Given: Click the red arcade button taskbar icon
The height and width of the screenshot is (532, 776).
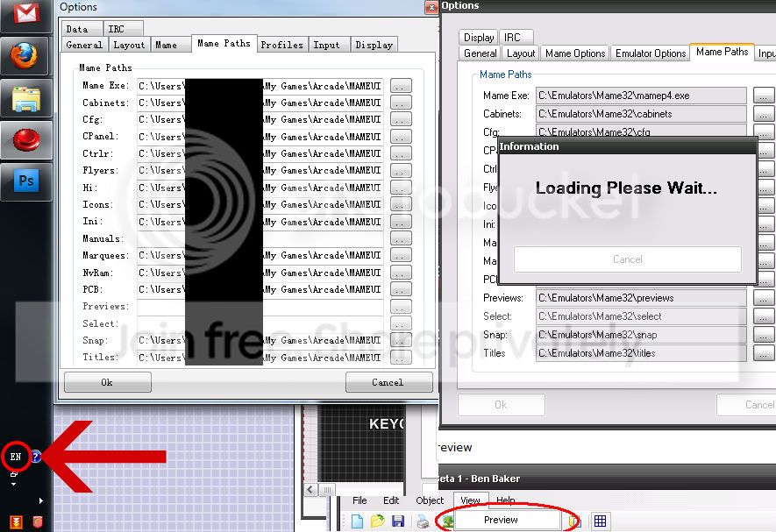Looking at the screenshot, I should coord(25,139).
